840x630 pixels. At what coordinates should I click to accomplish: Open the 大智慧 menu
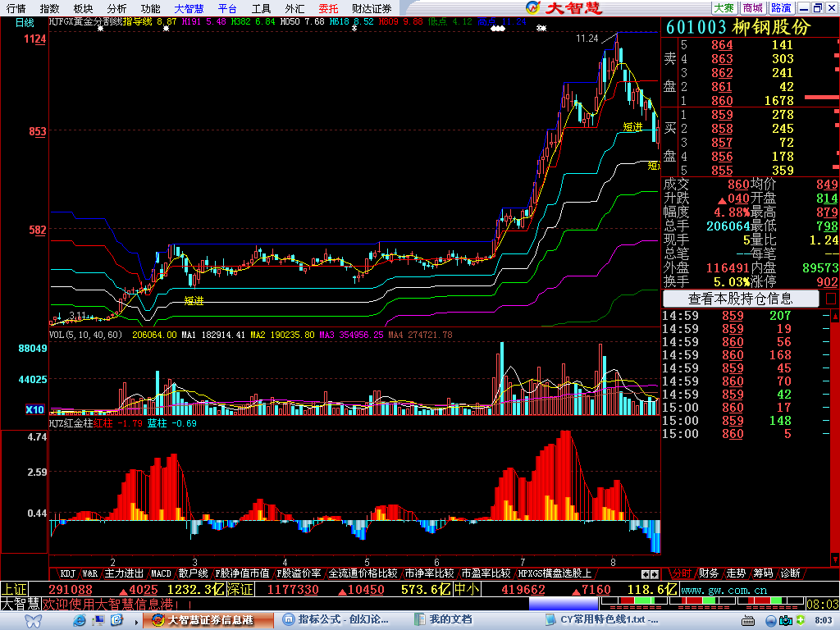189,8
